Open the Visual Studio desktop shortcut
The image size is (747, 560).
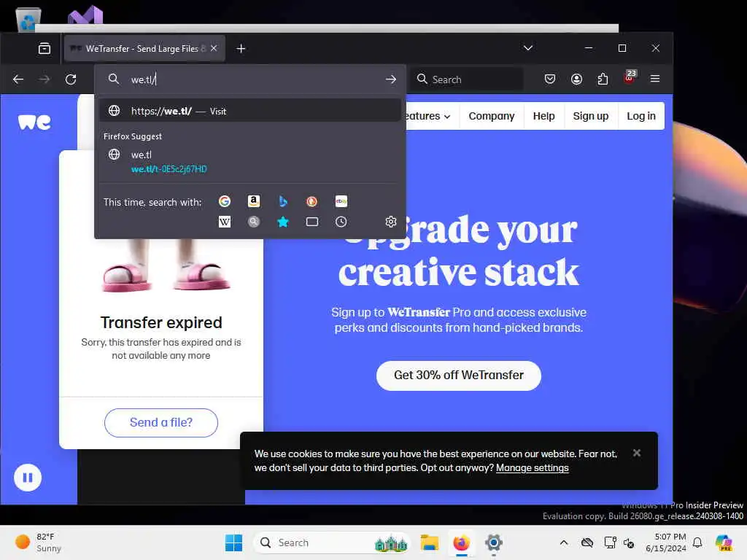coord(86,15)
